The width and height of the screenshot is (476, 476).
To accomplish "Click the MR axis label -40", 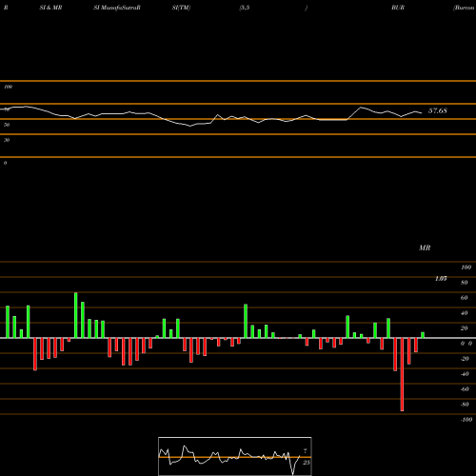I will pos(465,374).
